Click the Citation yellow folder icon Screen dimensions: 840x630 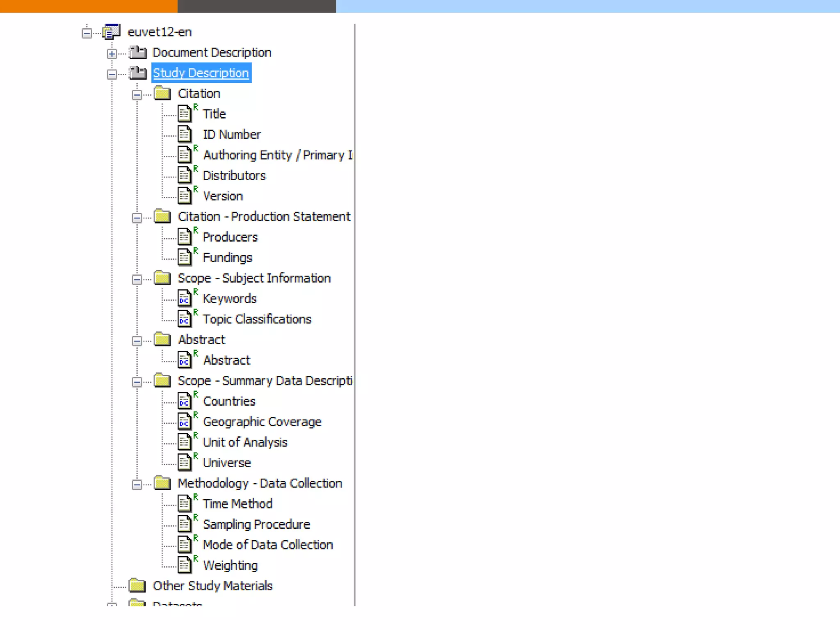point(162,93)
